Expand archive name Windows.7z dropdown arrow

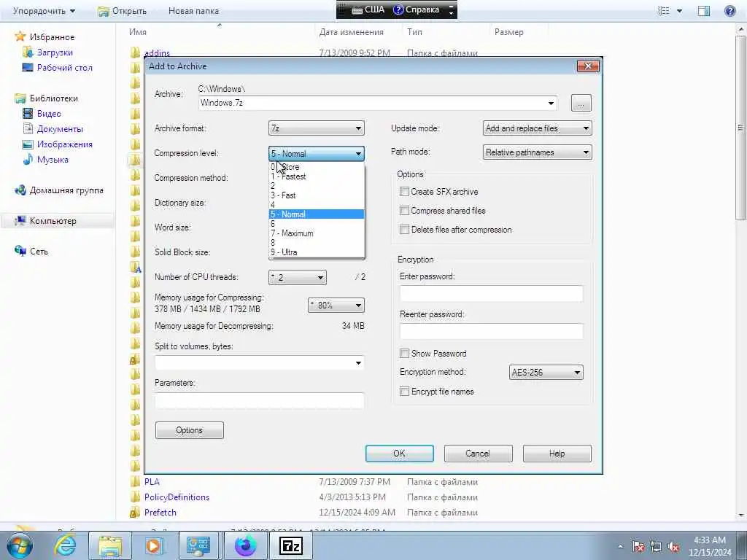[x=551, y=103]
